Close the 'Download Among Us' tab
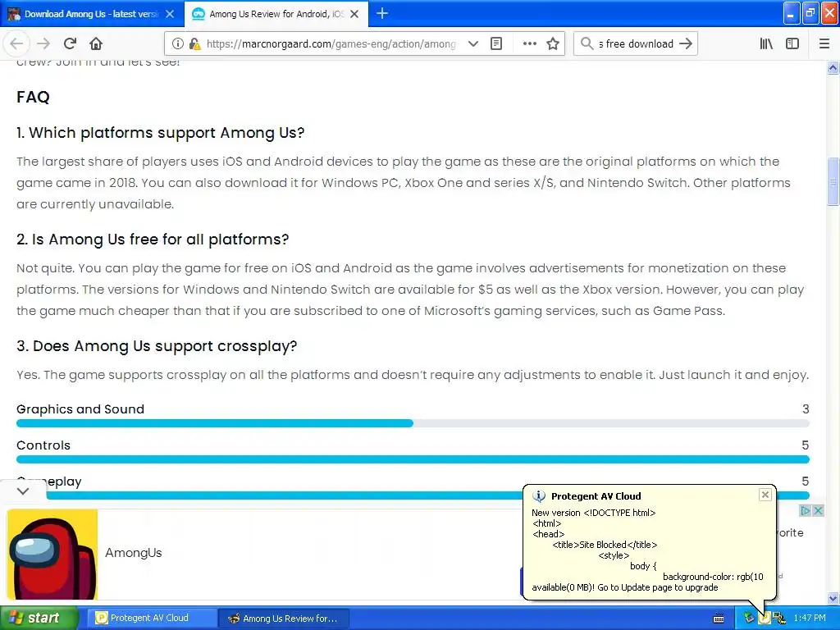 [x=170, y=14]
